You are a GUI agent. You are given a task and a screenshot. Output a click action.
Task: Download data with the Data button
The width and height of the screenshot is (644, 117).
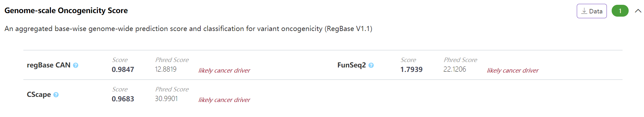tap(592, 11)
